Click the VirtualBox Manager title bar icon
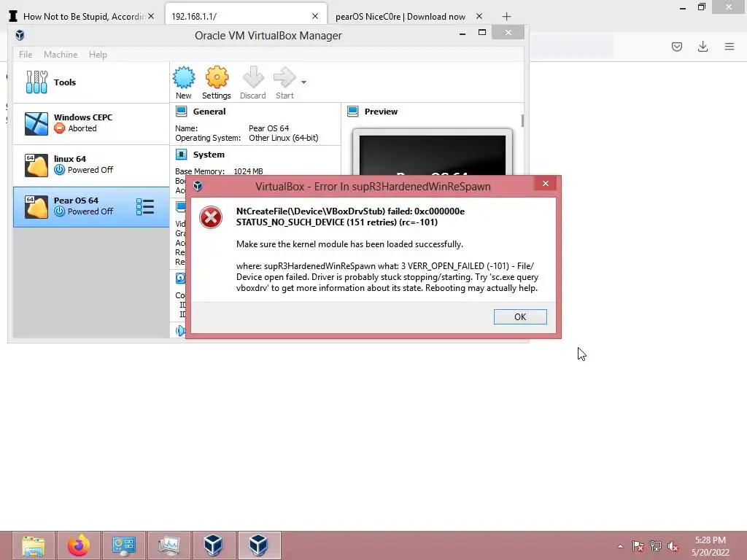 (20, 35)
